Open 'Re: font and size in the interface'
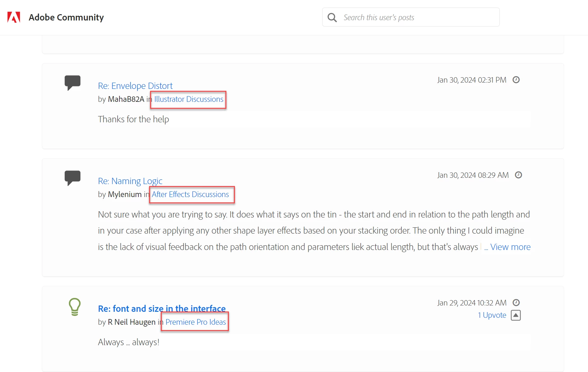 coord(162,308)
